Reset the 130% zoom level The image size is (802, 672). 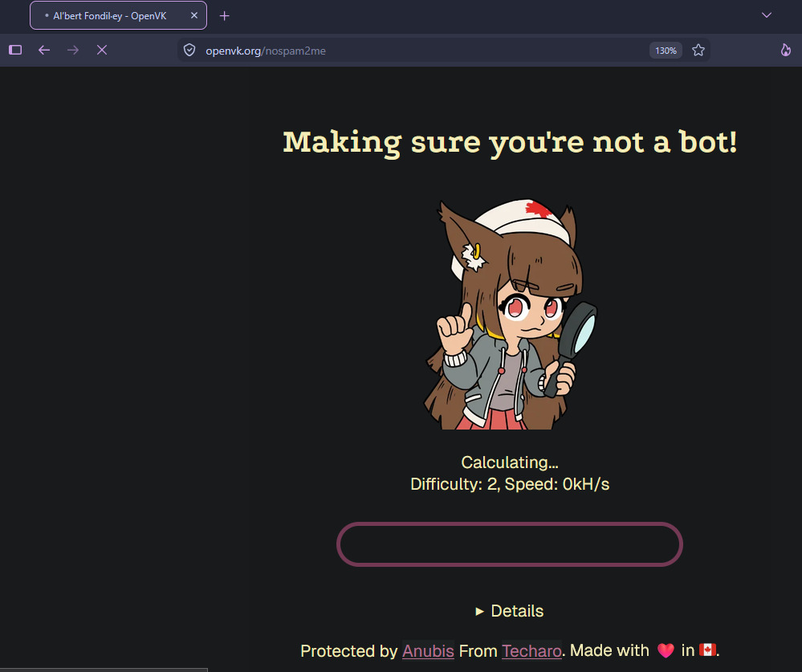click(666, 51)
